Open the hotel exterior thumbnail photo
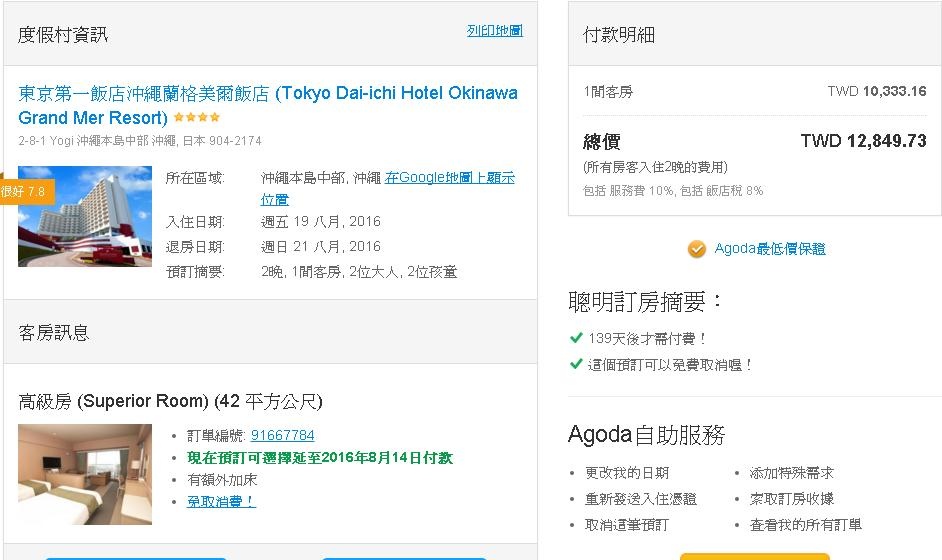 coord(85,216)
